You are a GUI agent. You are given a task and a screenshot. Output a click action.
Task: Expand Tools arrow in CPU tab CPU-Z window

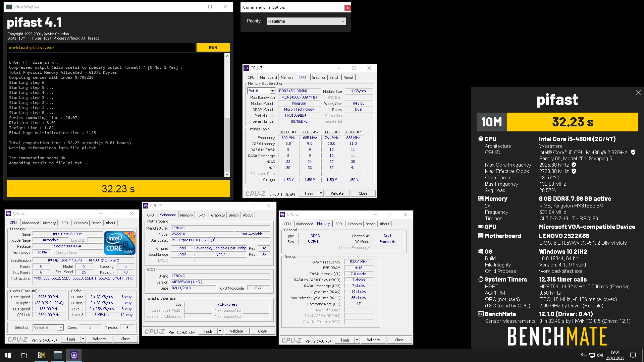(83, 339)
